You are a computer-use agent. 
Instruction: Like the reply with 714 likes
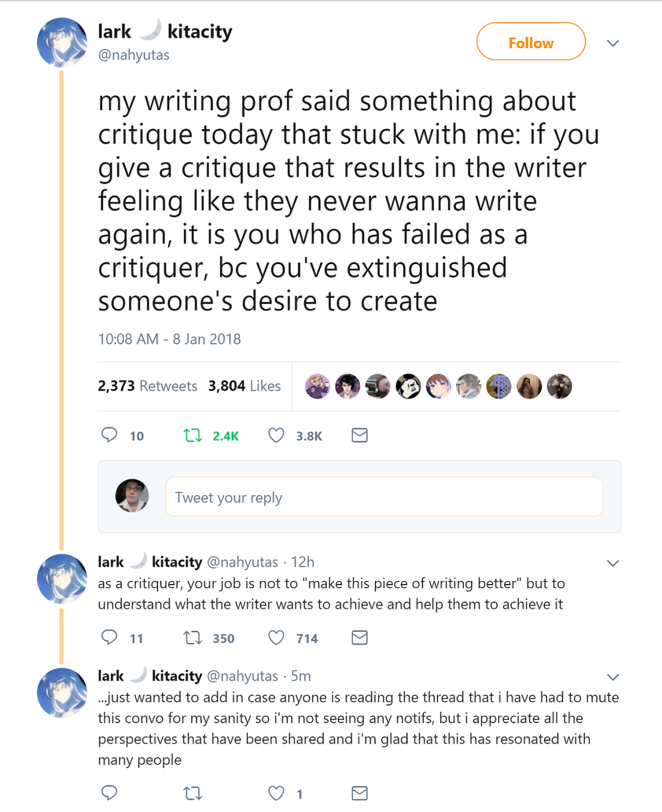click(276, 638)
